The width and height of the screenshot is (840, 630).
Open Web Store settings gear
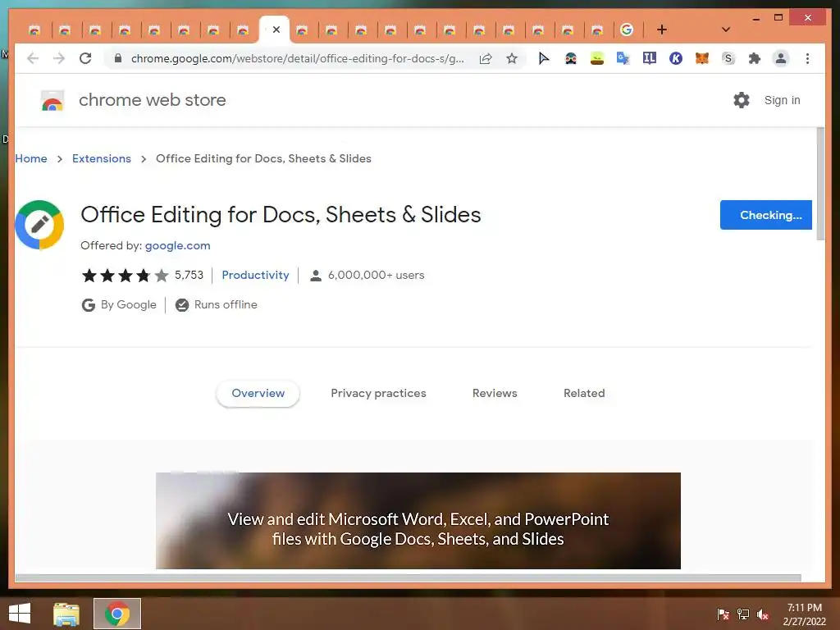pyautogui.click(x=742, y=100)
